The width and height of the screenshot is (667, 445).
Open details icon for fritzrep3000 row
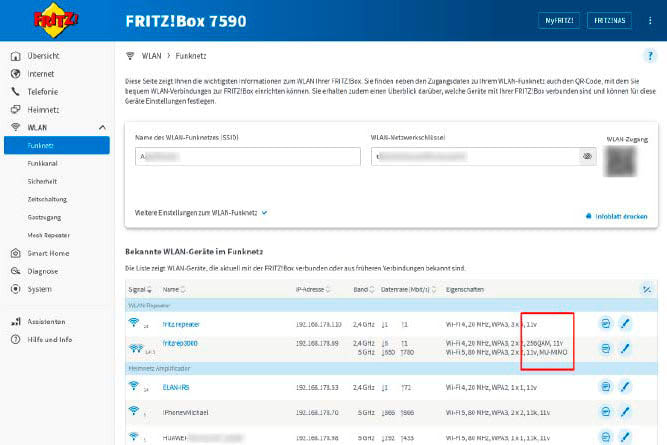click(x=606, y=349)
